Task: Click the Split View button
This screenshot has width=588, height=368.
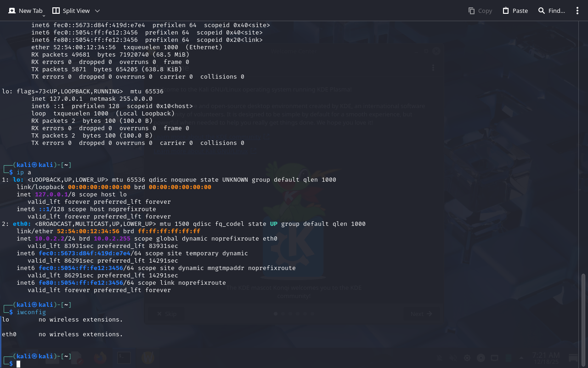Action: click(71, 11)
